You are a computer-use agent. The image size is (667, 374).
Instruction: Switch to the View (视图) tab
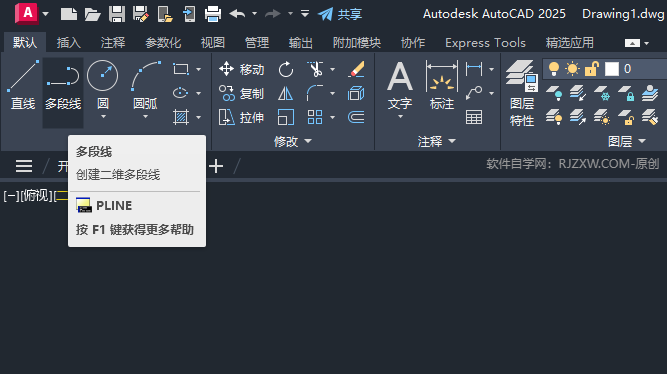click(213, 43)
